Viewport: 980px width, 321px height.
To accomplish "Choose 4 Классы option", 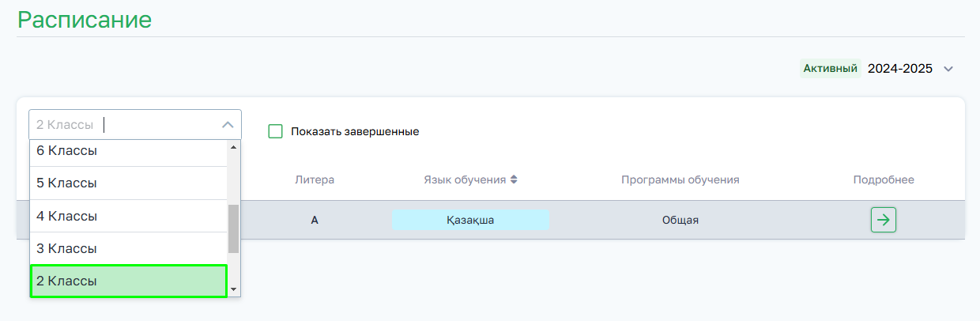I will (x=128, y=216).
